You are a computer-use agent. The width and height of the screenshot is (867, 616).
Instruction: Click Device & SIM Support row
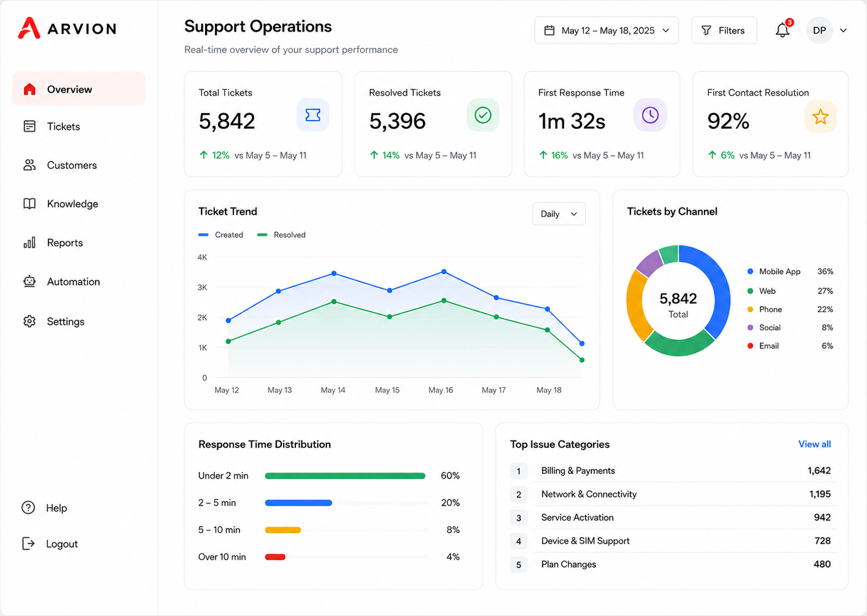coord(673,540)
